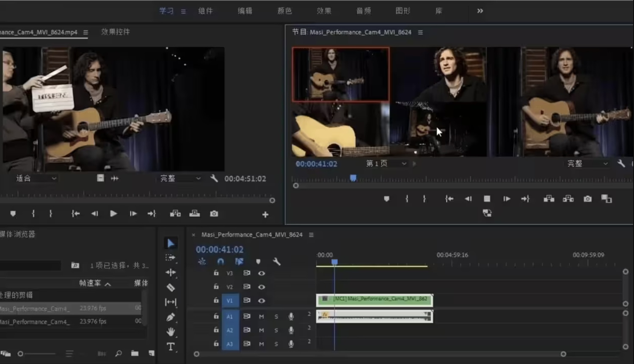
Task: Expand the multicam page dropdown
Action: pyautogui.click(x=386, y=164)
